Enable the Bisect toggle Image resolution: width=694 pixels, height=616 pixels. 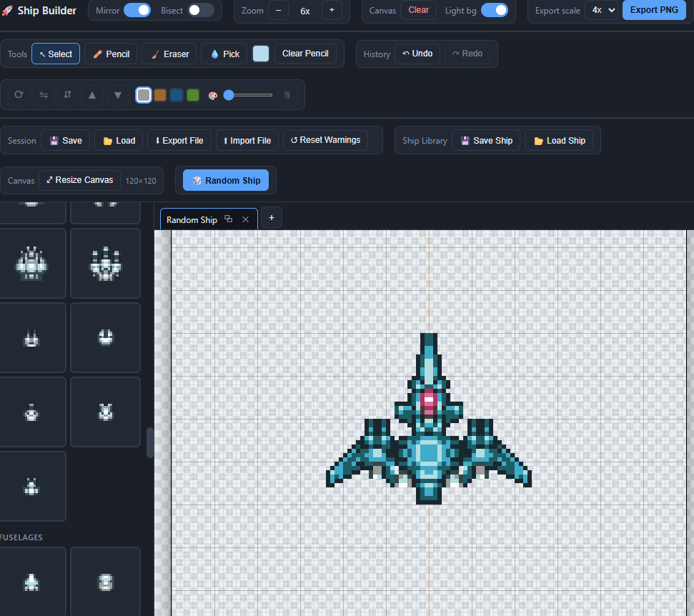[201, 10]
